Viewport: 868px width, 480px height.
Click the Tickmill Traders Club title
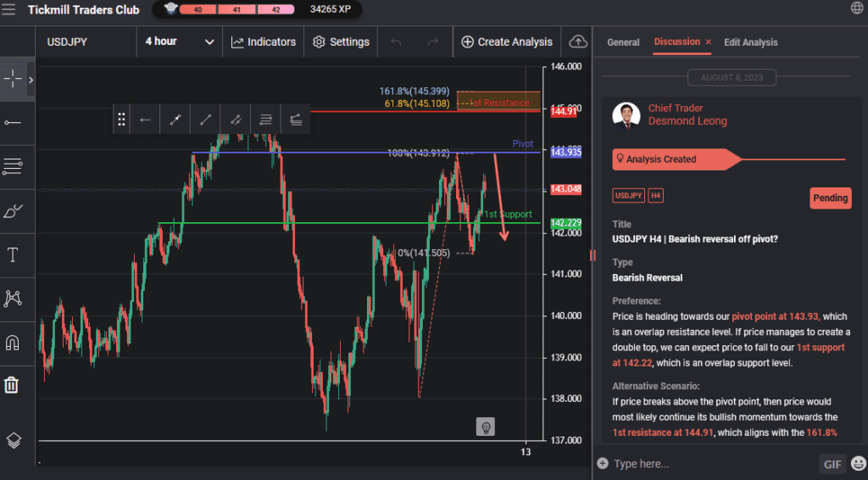point(84,9)
